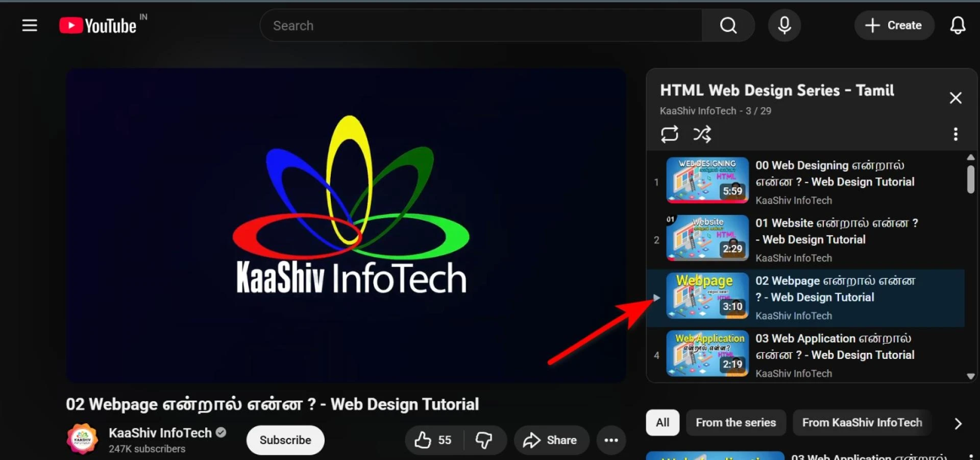
Task: Play 02 Webpage thumbnail in playlist
Action: click(x=707, y=296)
